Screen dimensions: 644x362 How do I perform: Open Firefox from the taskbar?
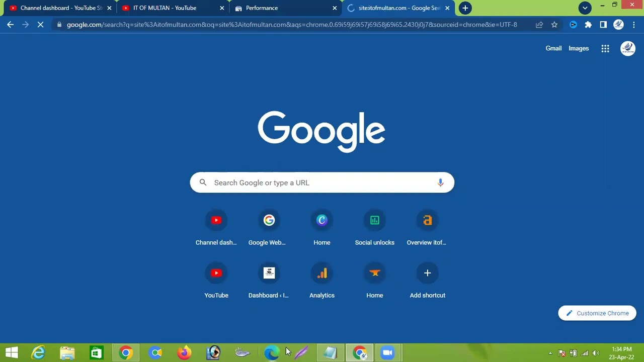(x=184, y=353)
